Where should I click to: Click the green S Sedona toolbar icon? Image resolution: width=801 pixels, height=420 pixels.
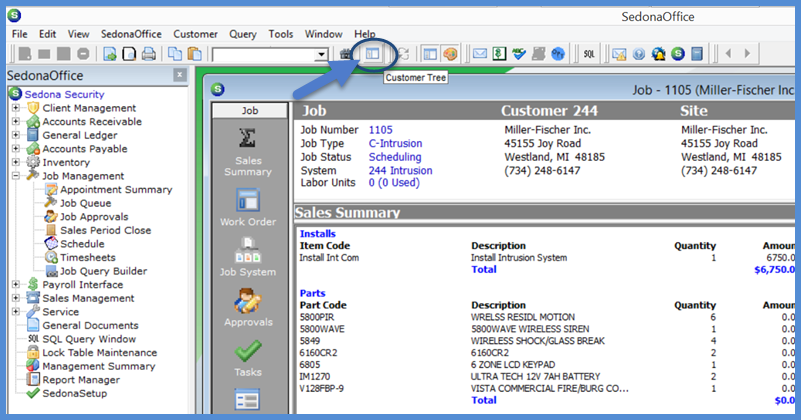tap(678, 54)
